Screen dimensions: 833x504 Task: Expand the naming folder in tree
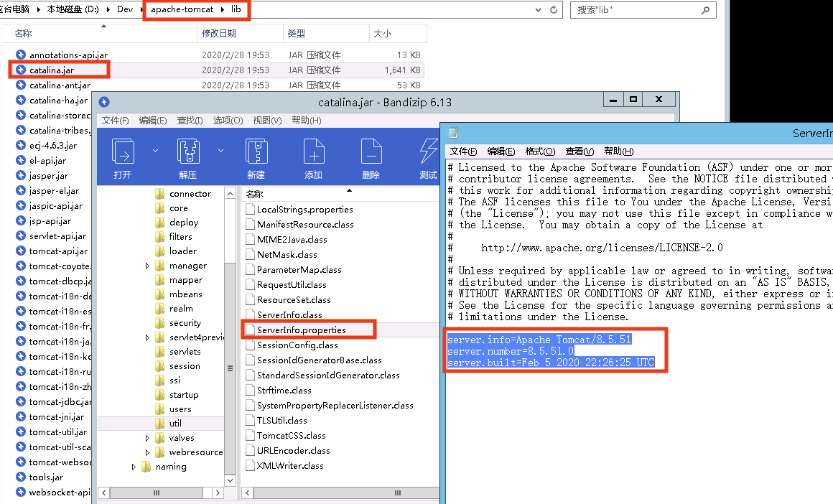[x=134, y=467]
